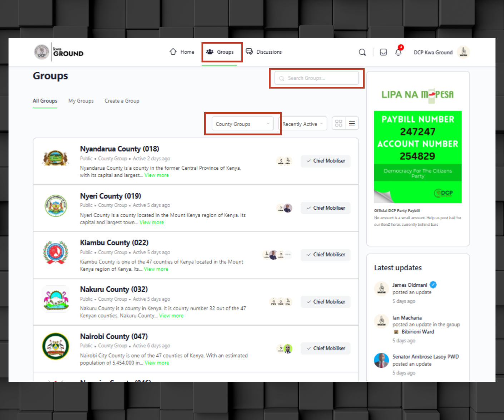Open the Groups nav item
504x420 pixels.
coord(220,52)
